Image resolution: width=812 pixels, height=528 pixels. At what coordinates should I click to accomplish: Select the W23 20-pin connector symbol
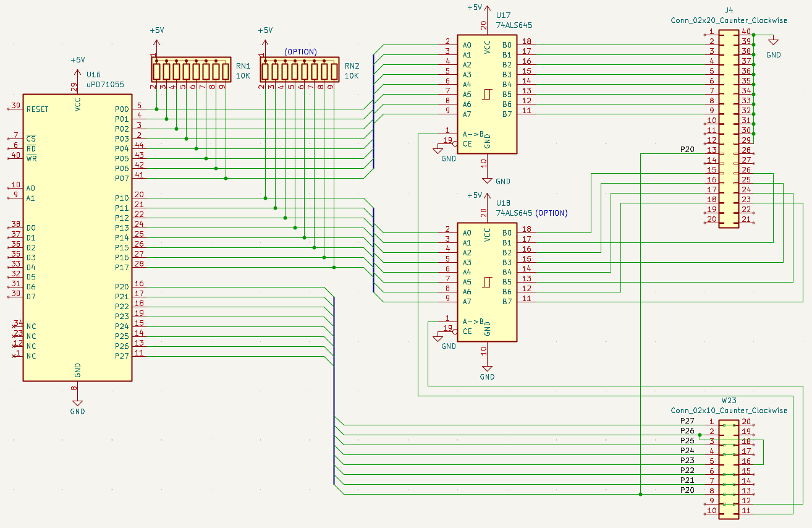729,466
